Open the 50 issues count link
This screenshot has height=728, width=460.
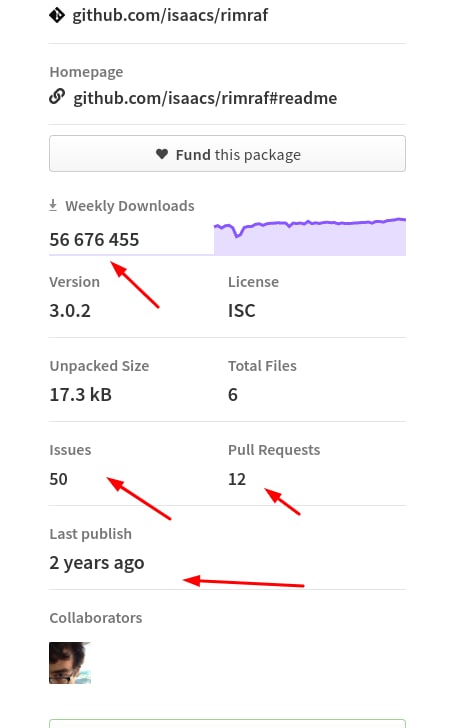[58, 479]
